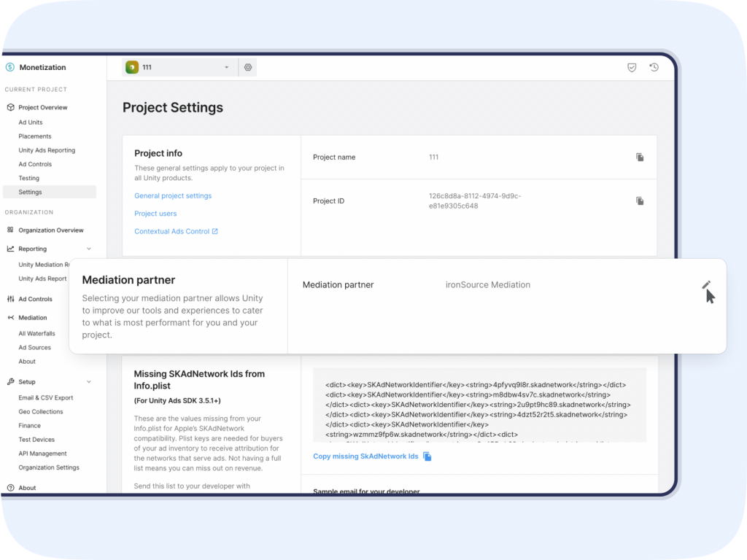
Task: Open the 111 project selector dropdown
Action: click(x=179, y=68)
